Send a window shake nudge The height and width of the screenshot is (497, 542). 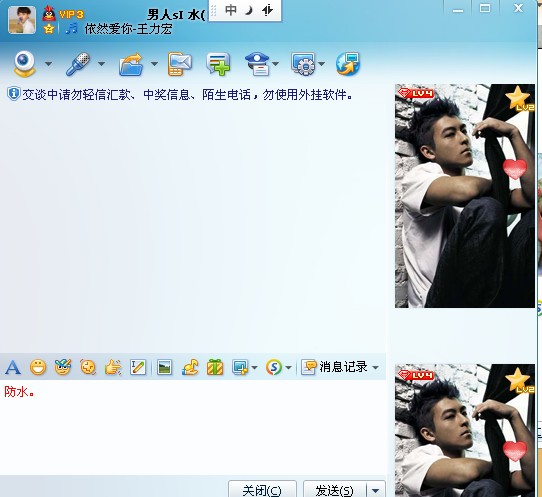point(88,367)
